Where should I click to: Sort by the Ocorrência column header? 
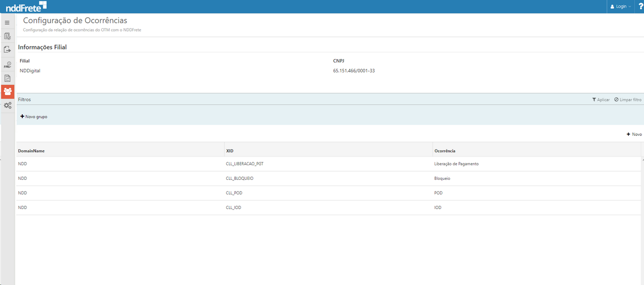[x=445, y=151]
